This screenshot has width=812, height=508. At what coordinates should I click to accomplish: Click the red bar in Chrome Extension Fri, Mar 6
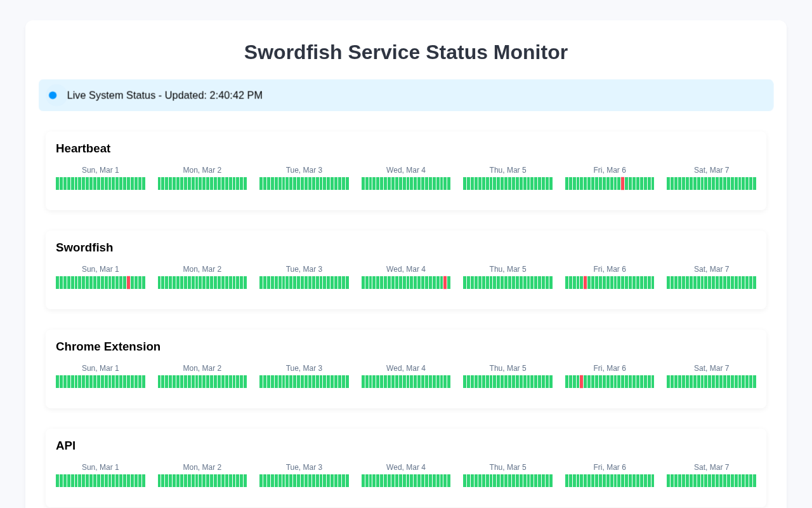[x=581, y=382]
